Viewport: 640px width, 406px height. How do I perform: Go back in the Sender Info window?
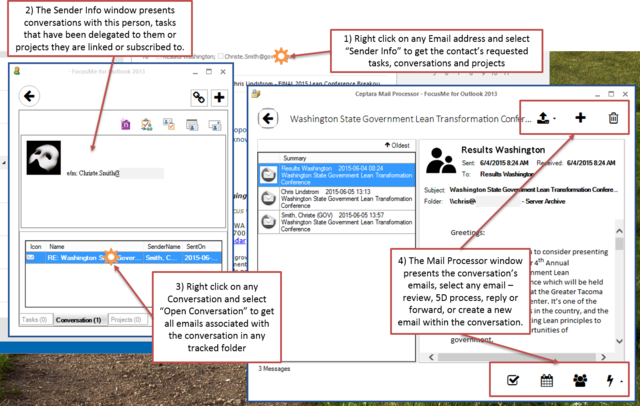[x=29, y=96]
